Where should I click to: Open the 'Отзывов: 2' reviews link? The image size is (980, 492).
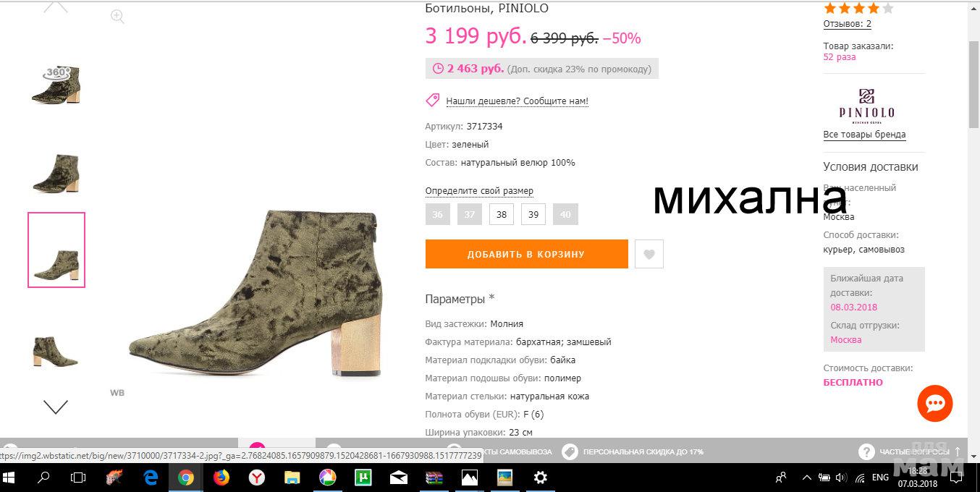point(847,24)
